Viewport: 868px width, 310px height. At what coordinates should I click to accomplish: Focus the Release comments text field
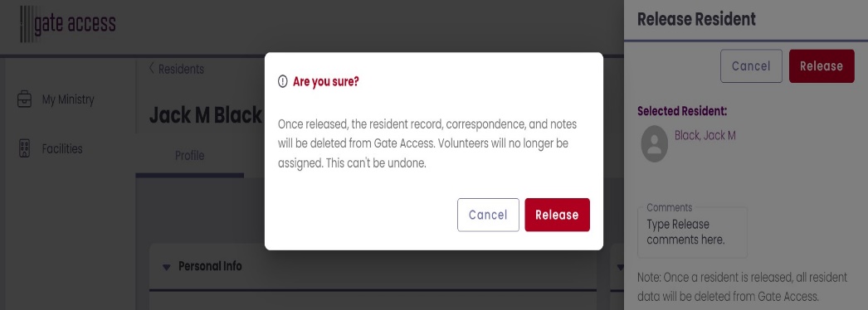(693, 232)
